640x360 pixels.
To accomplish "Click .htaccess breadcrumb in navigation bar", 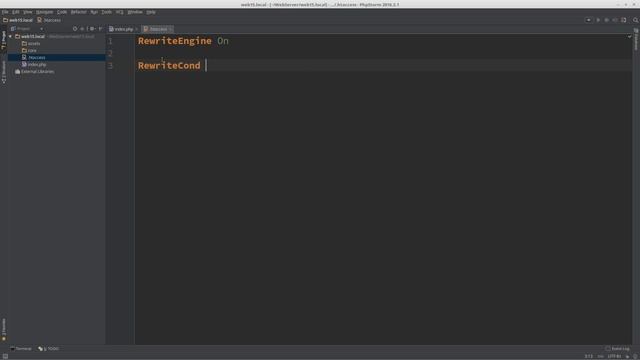I will coord(49,20).
